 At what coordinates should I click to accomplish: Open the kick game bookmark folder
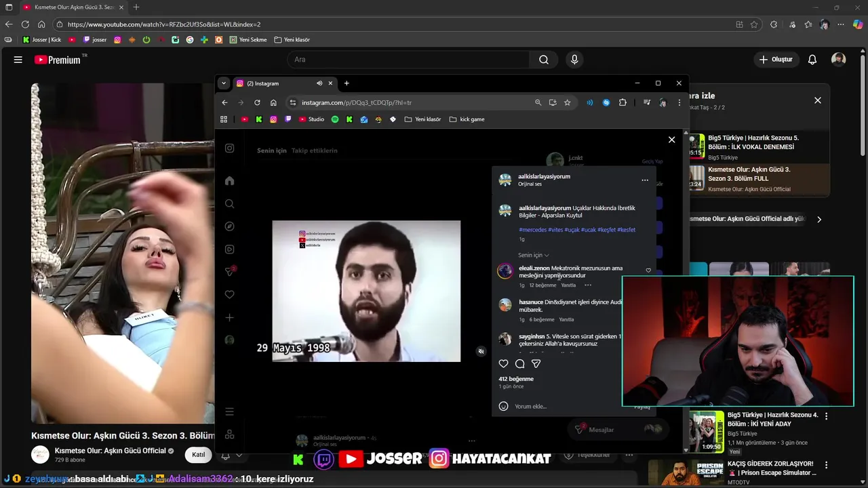click(467, 119)
